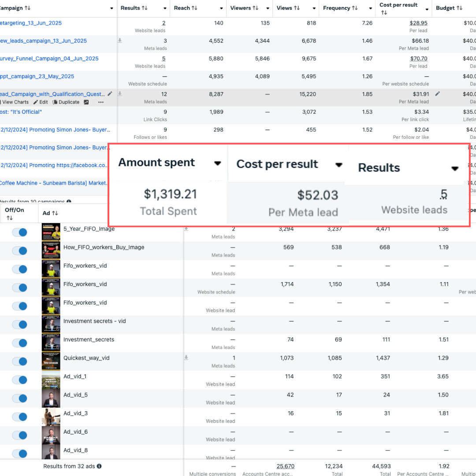Click sort arrows in the Campaign column header
This screenshot has height=476, width=476.
point(27,8)
